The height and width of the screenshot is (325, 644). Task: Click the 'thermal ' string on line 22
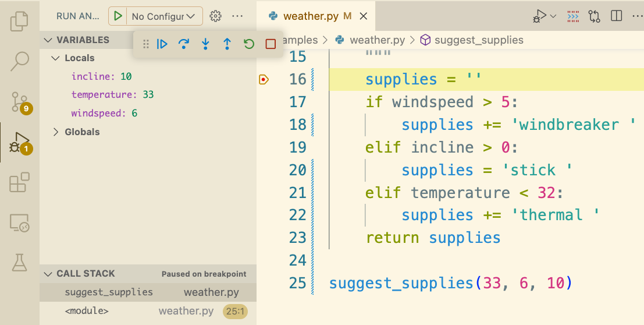coord(556,215)
